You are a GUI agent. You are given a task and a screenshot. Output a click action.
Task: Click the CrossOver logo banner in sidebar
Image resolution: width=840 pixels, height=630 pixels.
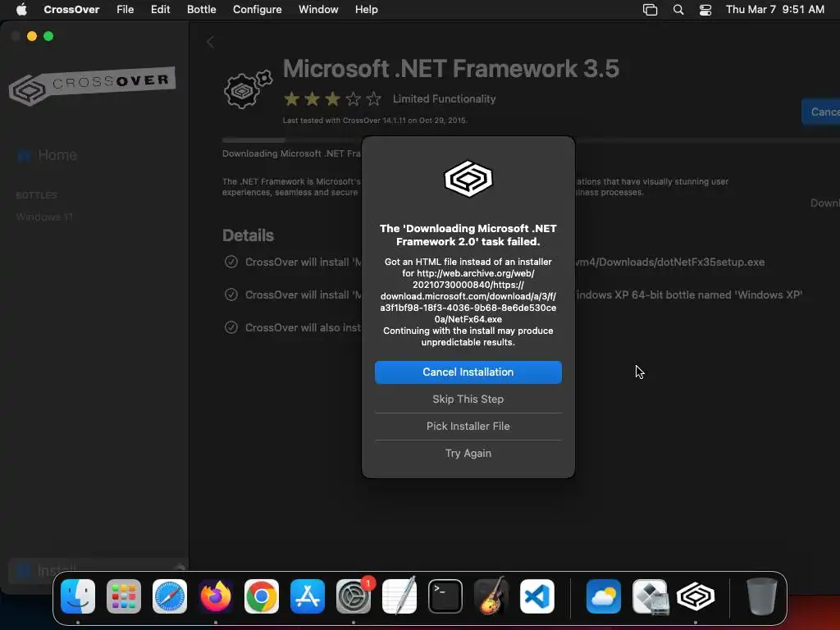pyautogui.click(x=92, y=85)
